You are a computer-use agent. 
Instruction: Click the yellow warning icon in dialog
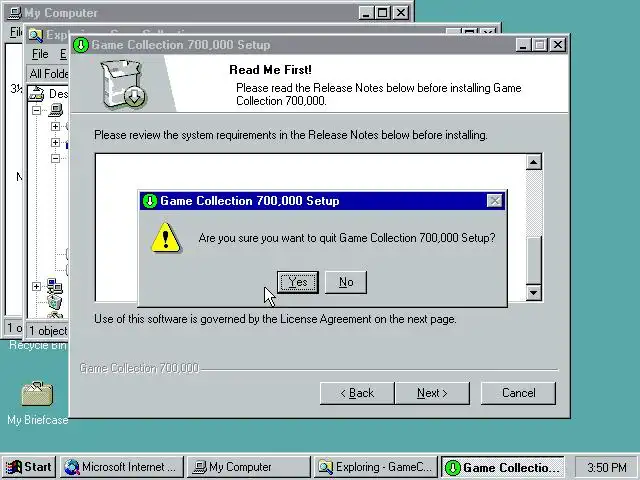(x=165, y=238)
